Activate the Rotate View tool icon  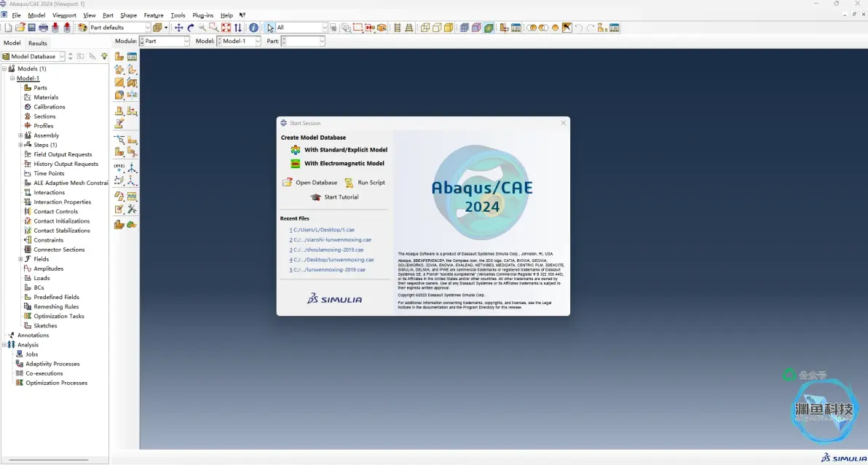[x=191, y=28]
